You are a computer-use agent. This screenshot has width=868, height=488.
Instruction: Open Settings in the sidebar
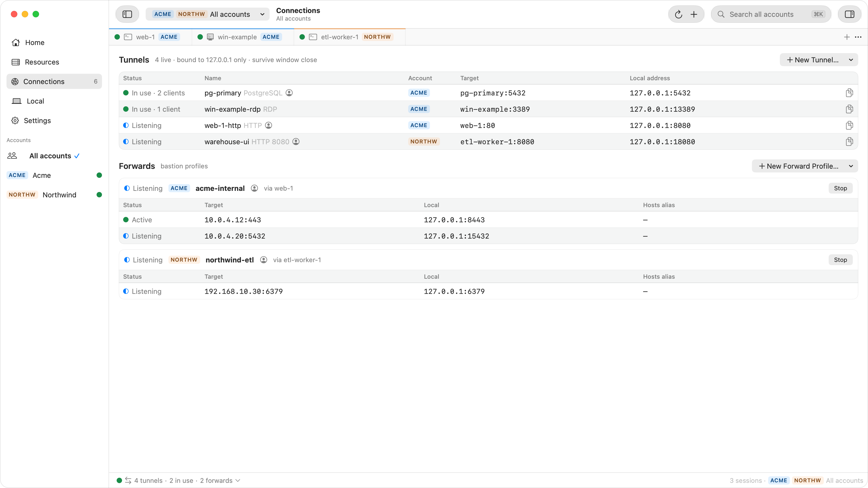54,121
